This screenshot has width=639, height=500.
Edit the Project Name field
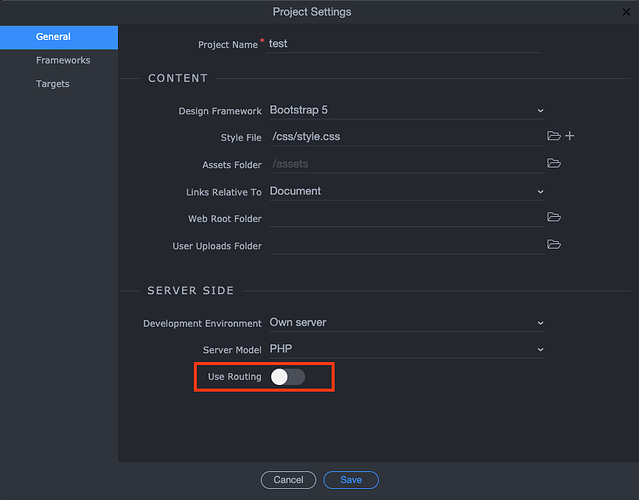point(403,44)
